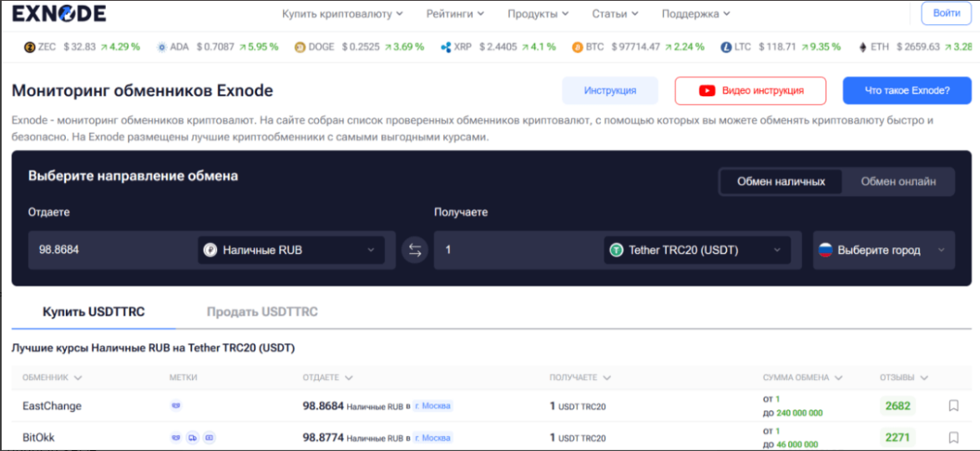Click BitOkk rate 98.8774 in table

click(323, 438)
